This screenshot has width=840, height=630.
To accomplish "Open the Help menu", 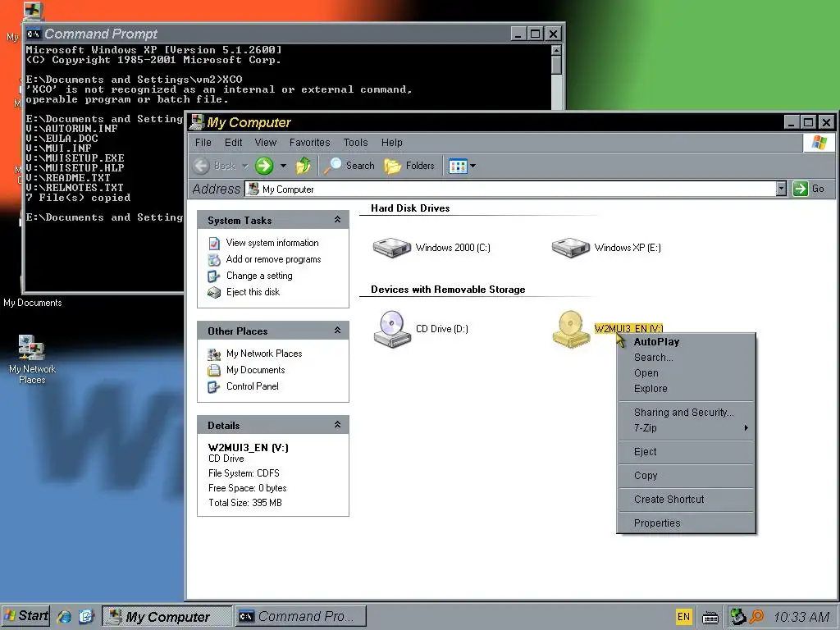I will [391, 143].
